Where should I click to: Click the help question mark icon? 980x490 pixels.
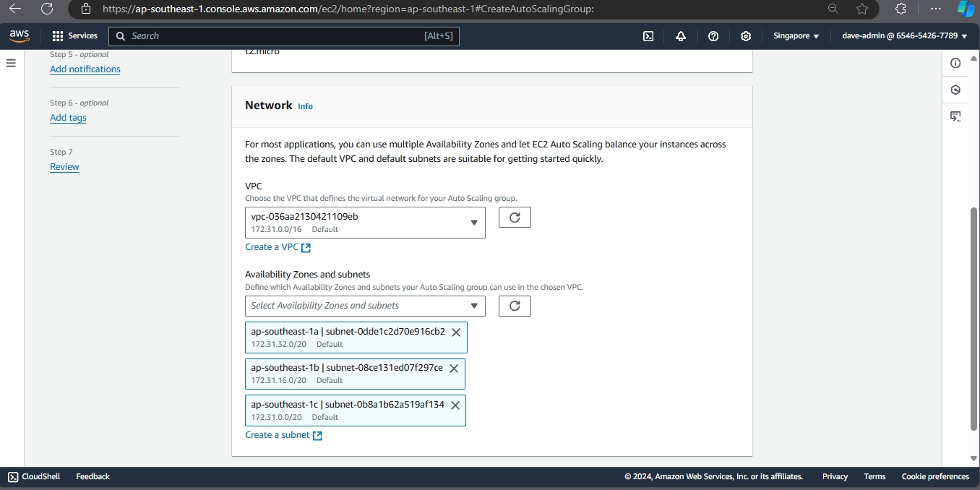[x=713, y=36]
